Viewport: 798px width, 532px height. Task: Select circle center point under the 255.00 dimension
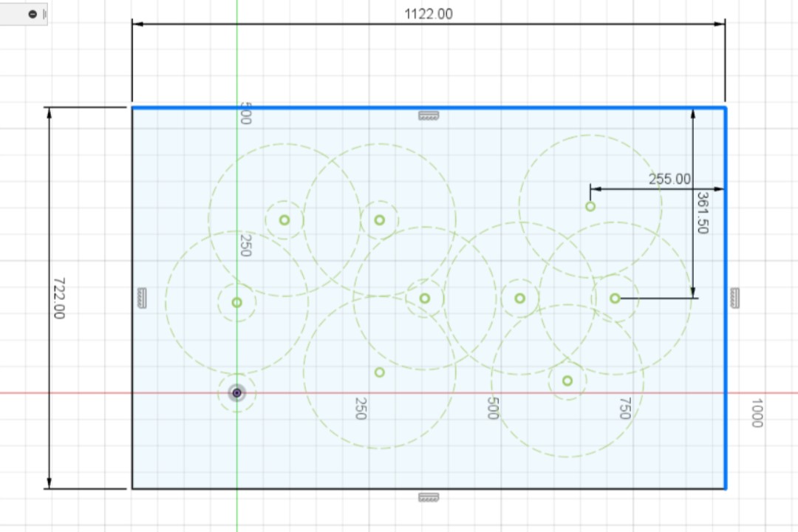590,207
